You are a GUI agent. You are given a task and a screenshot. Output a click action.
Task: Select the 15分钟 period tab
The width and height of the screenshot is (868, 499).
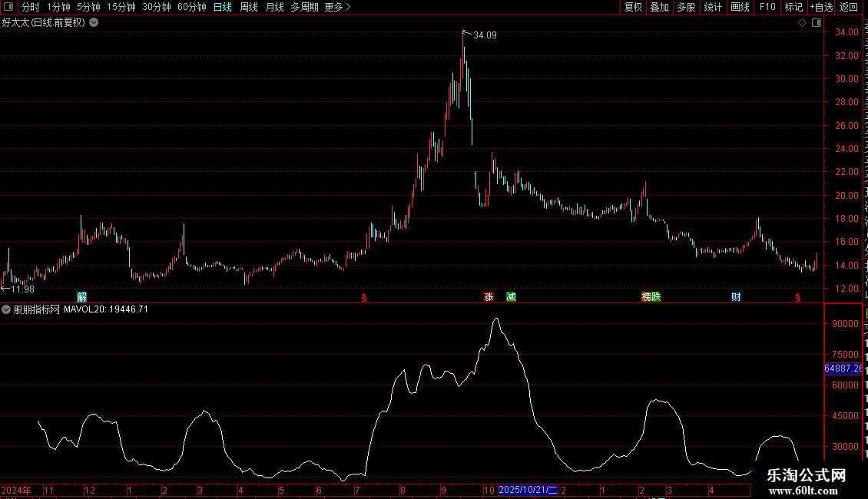coord(121,7)
